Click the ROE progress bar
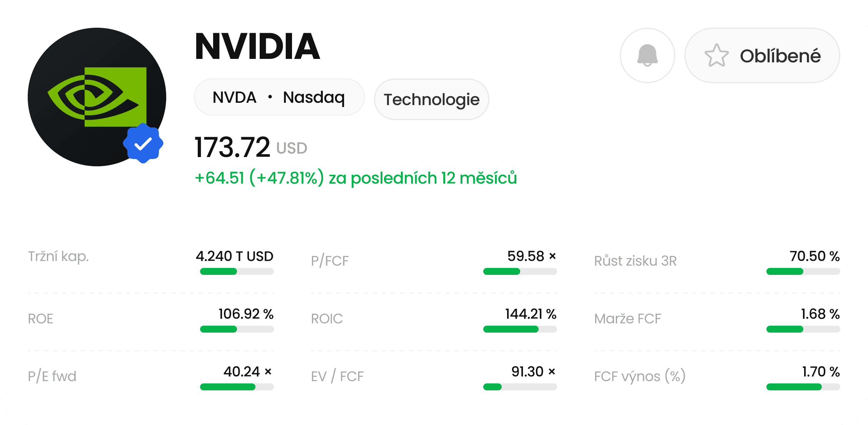 point(236,329)
